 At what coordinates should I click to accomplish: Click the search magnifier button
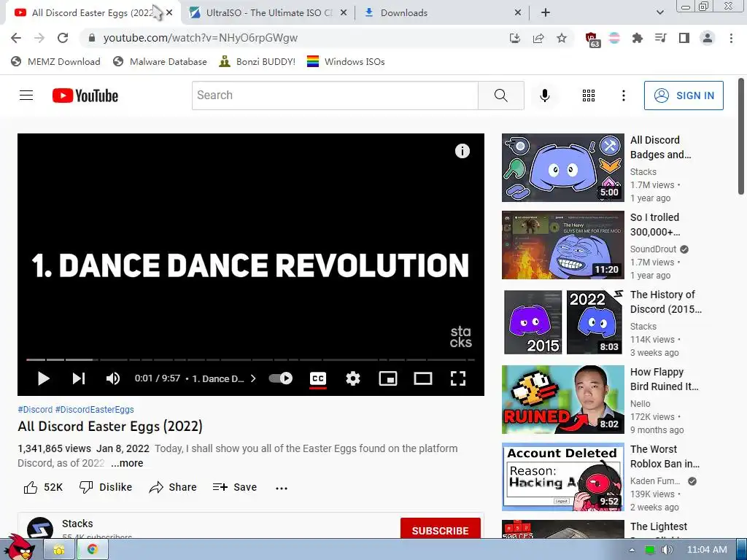tap(500, 96)
